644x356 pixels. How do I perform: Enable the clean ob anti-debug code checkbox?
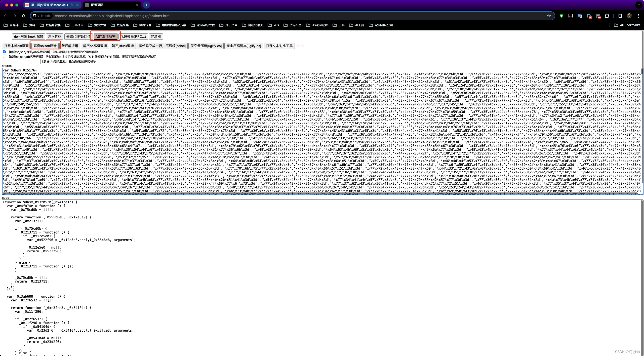[x=5, y=56]
